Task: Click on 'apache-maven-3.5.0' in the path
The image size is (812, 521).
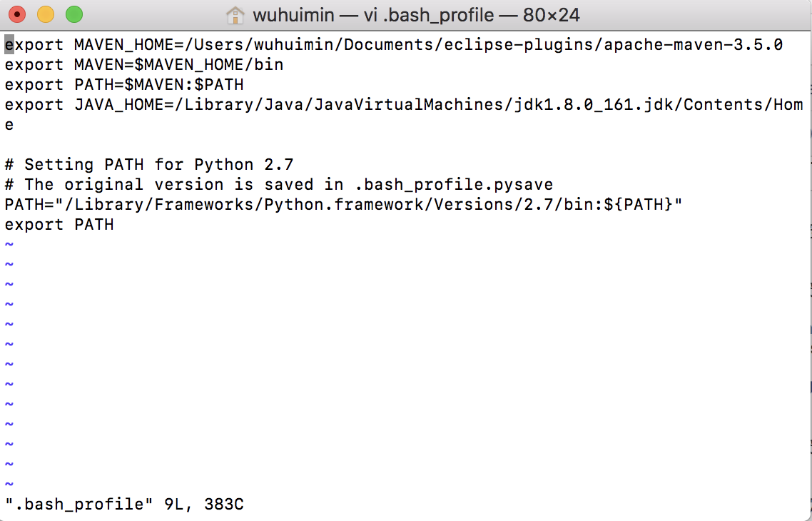Action: (694, 44)
